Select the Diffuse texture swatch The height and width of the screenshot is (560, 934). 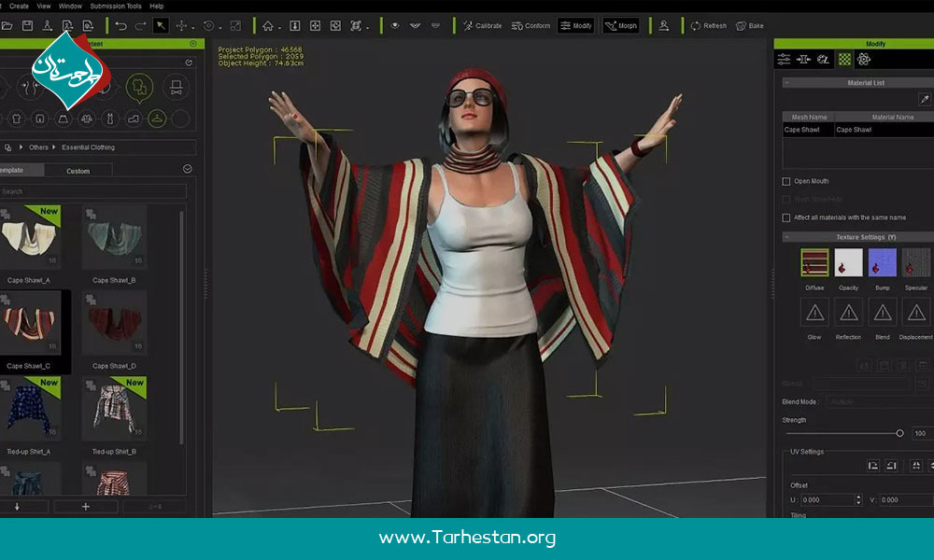(814, 262)
